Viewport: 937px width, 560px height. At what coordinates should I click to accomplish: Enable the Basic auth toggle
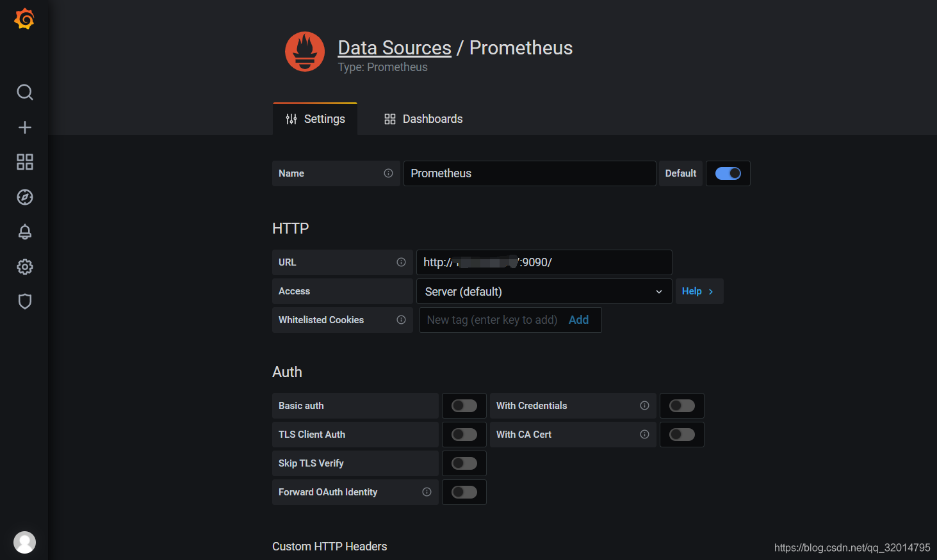[464, 406]
